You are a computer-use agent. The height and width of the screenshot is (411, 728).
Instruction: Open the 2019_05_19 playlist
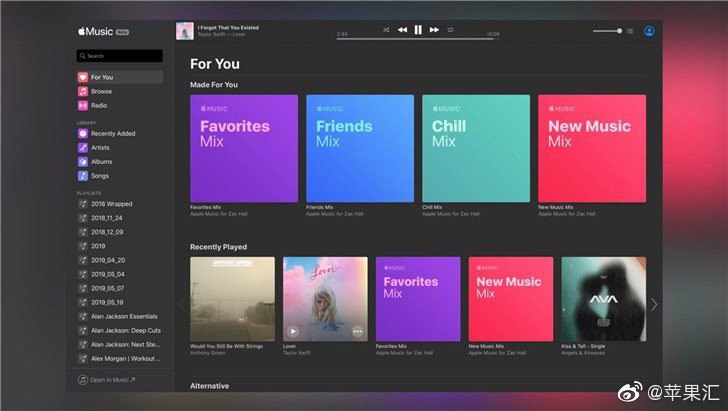point(120,302)
